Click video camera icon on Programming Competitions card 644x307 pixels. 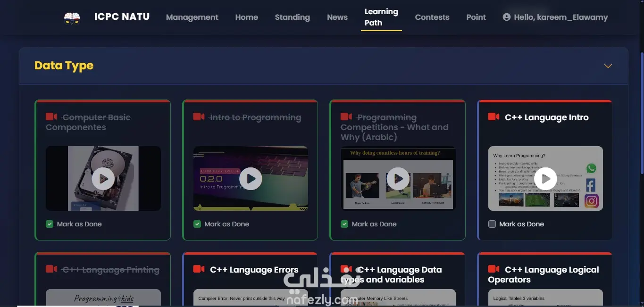coord(346,116)
